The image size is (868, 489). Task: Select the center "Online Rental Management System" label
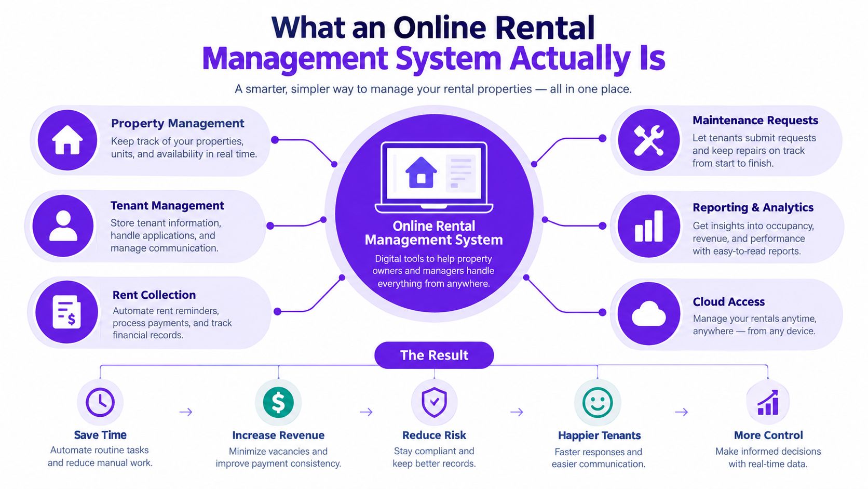point(434,233)
